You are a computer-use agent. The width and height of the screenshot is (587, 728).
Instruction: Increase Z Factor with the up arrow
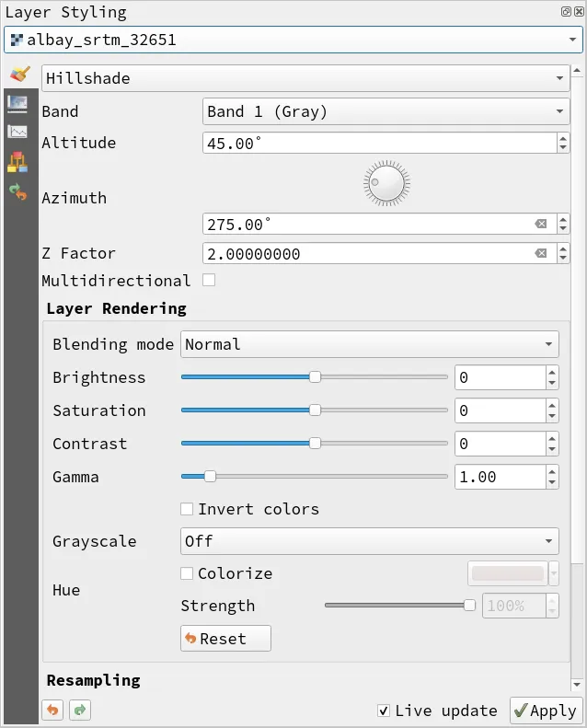coord(563,248)
